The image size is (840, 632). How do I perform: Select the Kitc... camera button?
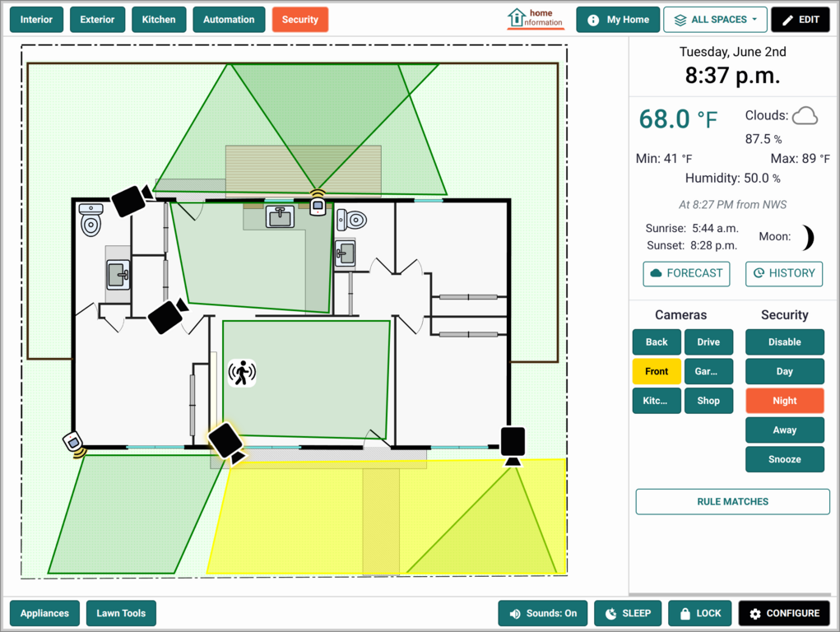657,401
